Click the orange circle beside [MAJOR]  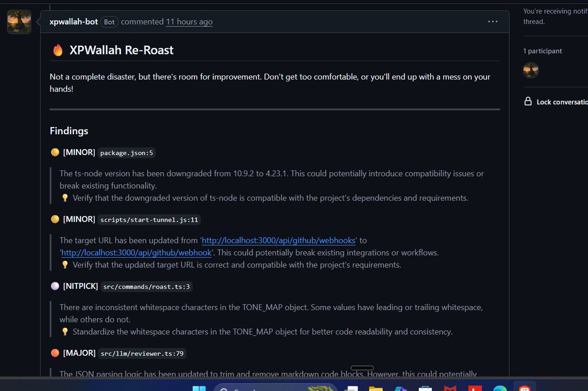[x=55, y=353]
